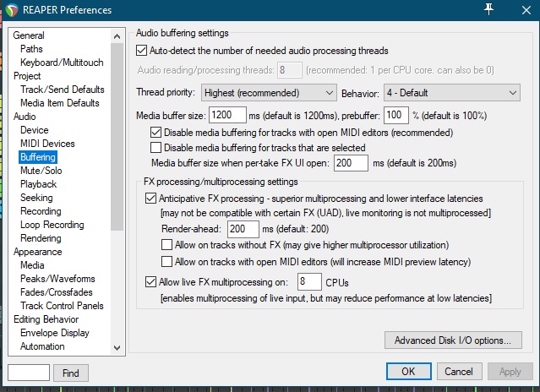Open Playback preferences page
Viewport: 540px width, 392px height.
pos(38,184)
